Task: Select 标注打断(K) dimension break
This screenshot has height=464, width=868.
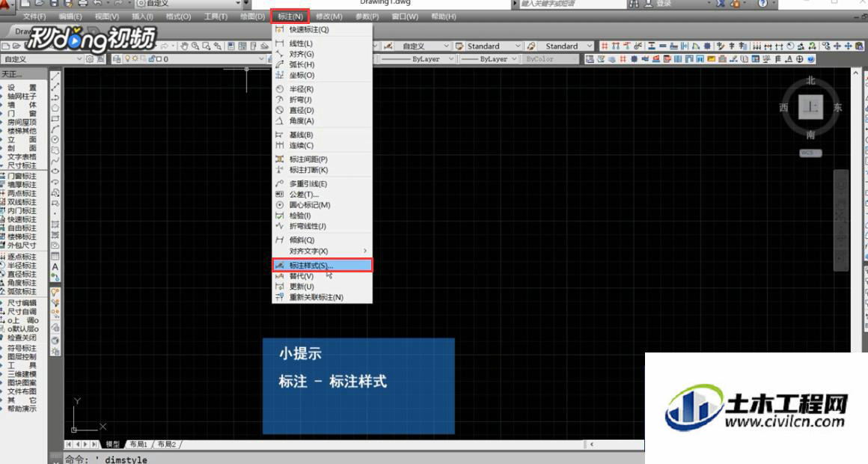Action: click(323, 169)
